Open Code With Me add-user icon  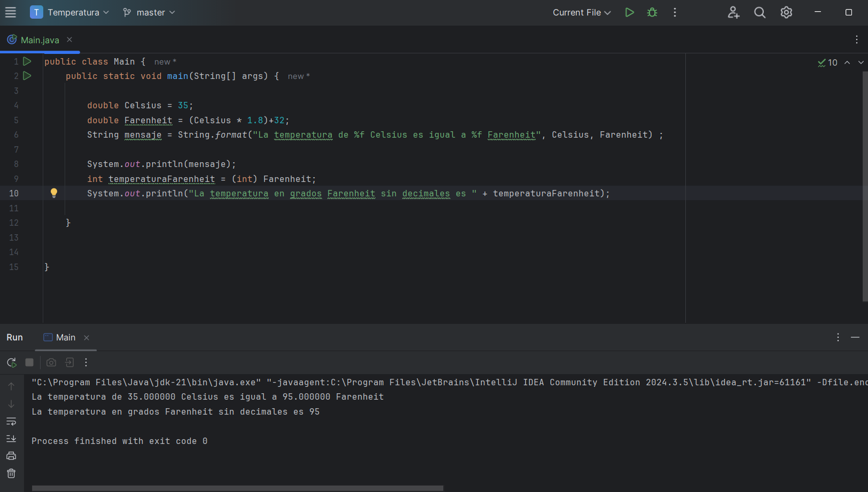click(x=733, y=12)
